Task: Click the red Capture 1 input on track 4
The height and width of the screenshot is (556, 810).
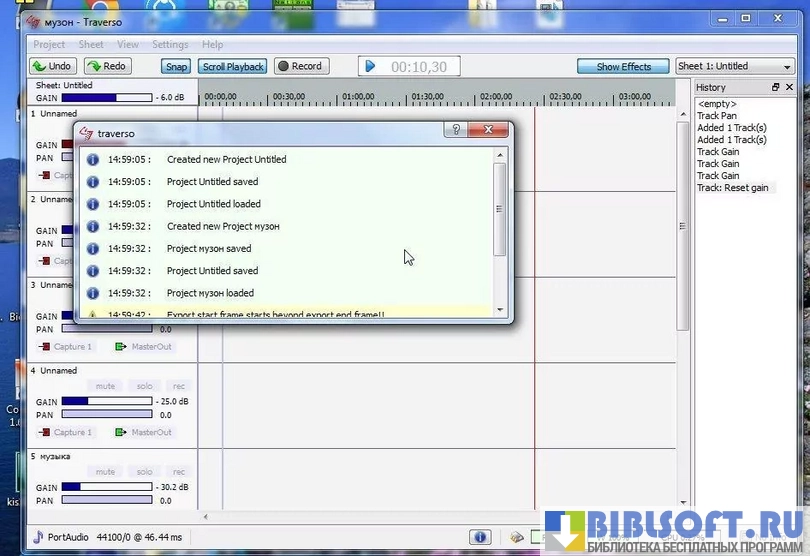Action: point(64,432)
